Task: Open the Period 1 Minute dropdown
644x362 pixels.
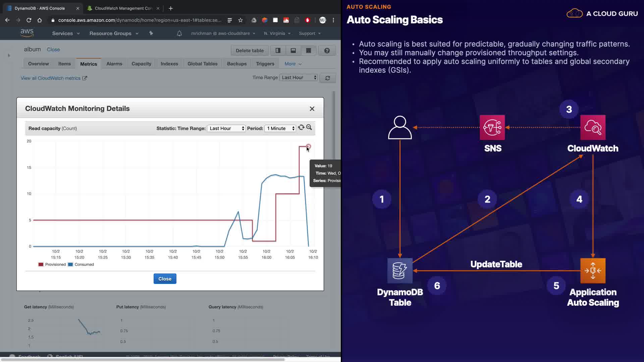Action: click(x=280, y=128)
